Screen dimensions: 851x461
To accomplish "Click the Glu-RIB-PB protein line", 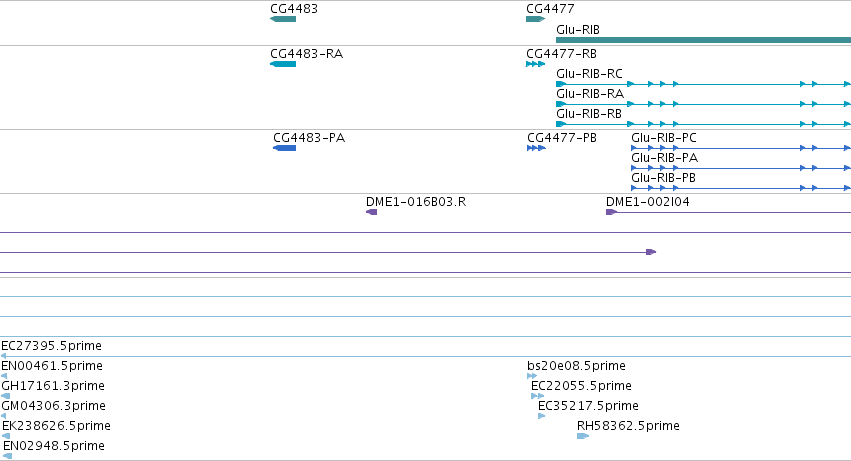I will coord(741,188).
